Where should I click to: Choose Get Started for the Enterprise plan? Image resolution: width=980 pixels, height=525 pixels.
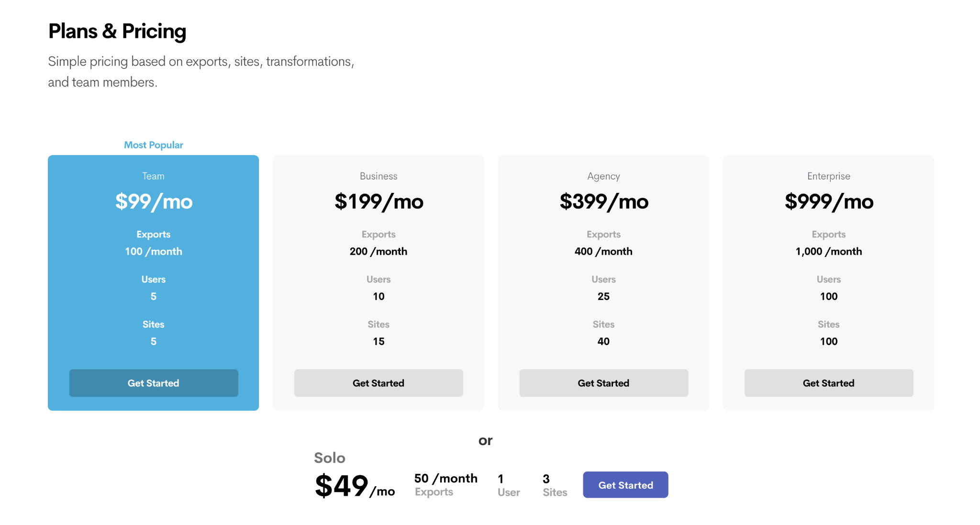point(828,383)
